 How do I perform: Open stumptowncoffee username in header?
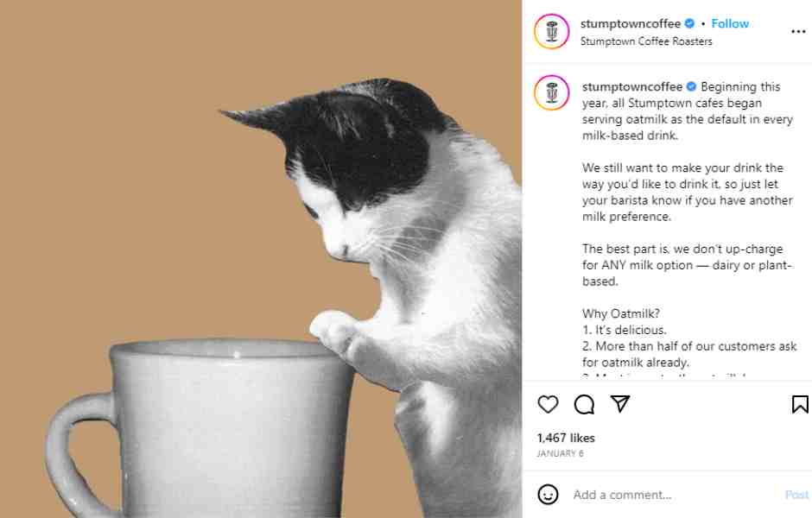(631, 24)
